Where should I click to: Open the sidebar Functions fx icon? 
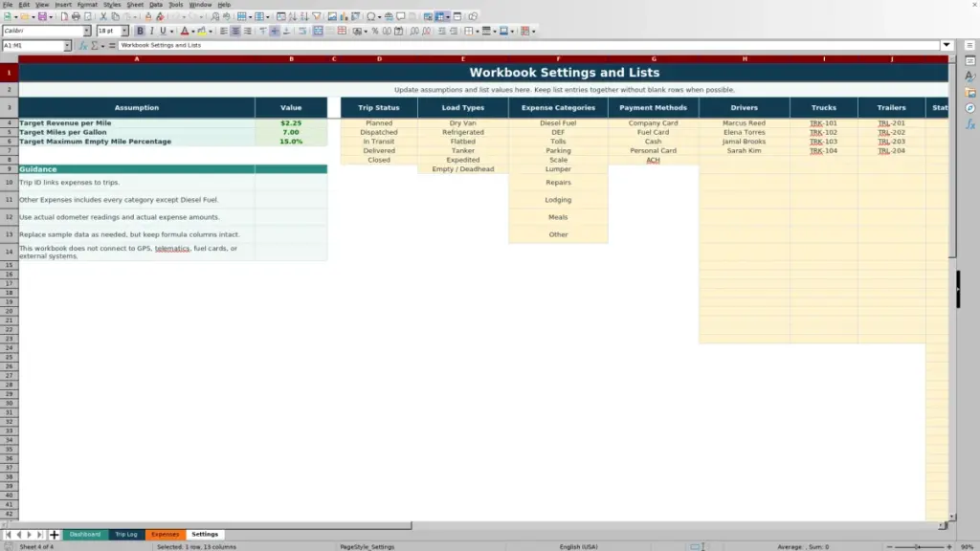click(970, 124)
